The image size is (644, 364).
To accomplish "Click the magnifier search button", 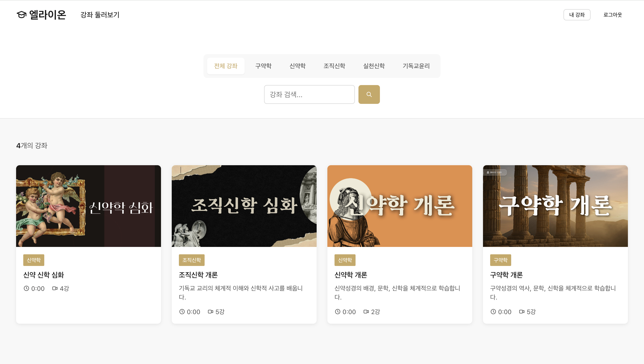I will (x=369, y=94).
